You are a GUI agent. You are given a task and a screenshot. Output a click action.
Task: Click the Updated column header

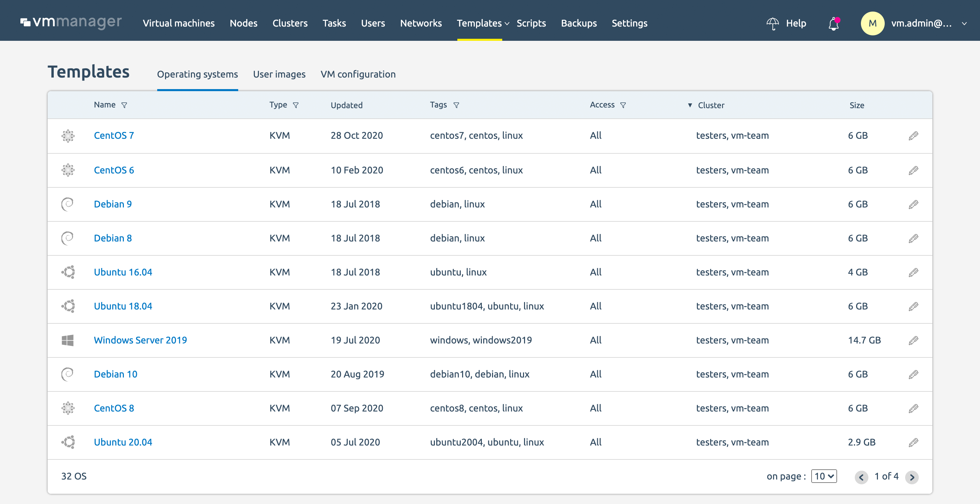(346, 105)
